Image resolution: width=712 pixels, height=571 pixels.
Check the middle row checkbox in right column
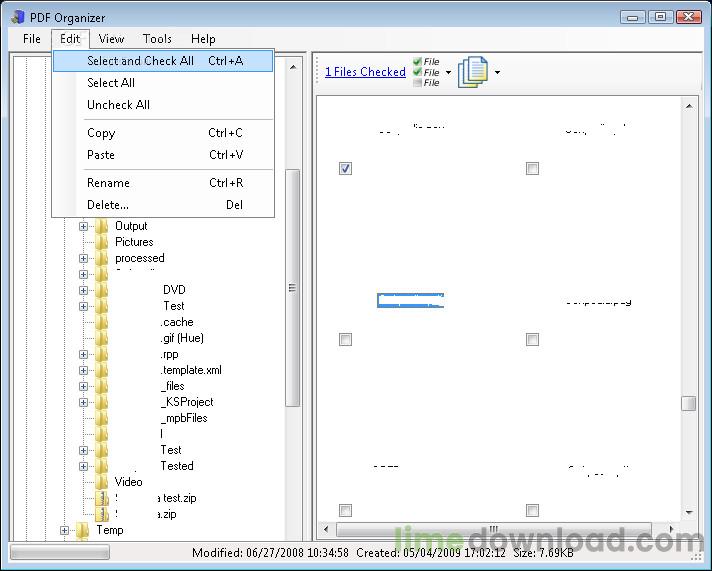click(x=532, y=339)
